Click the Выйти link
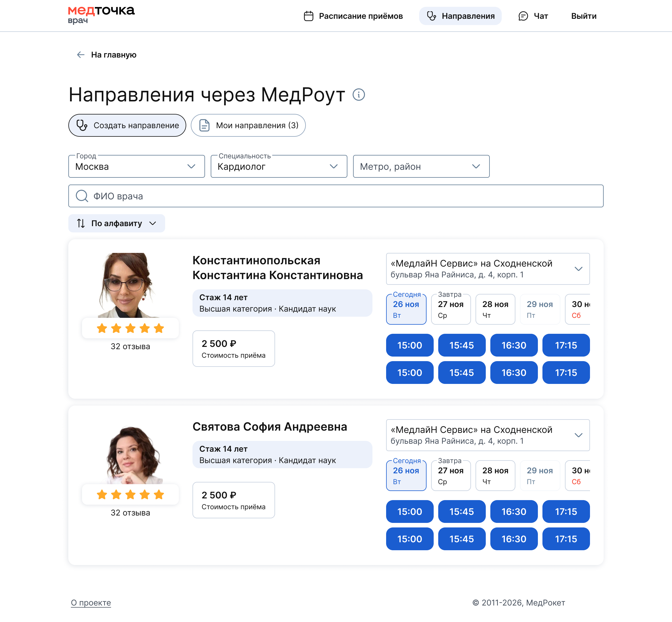Viewport: 672px width, 622px height. pyautogui.click(x=583, y=16)
